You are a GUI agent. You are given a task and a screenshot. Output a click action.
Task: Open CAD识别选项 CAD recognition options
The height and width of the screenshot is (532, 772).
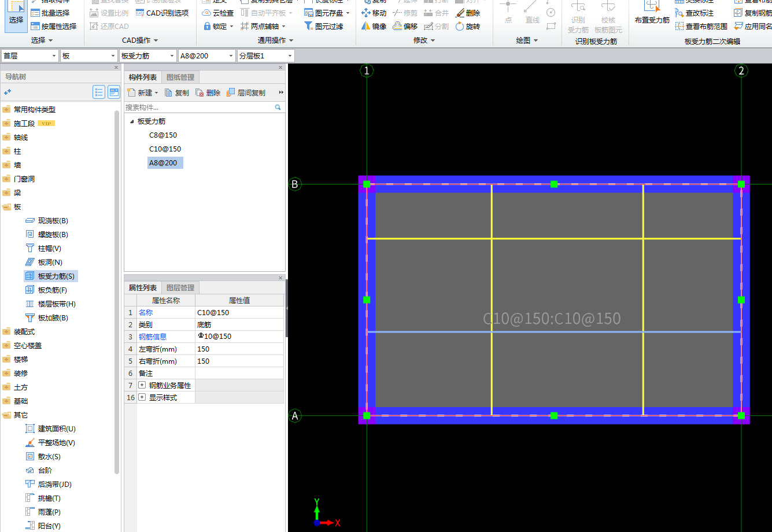162,13
